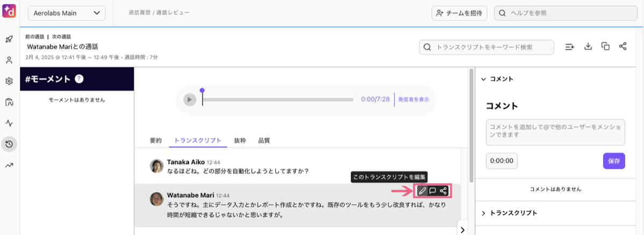Image resolution: width=644 pixels, height=235 pixels.
Task: Click the transcript vertical scrollbar
Action: 471,125
